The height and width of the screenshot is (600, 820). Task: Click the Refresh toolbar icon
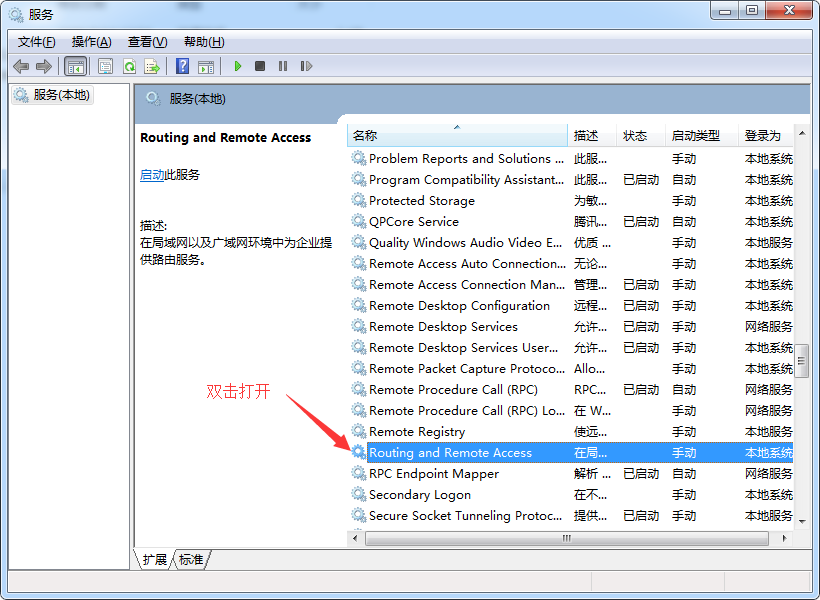point(129,66)
